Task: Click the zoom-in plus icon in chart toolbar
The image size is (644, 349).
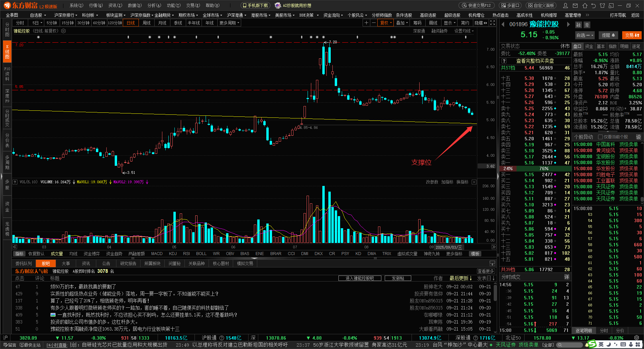Action: pos(366,23)
